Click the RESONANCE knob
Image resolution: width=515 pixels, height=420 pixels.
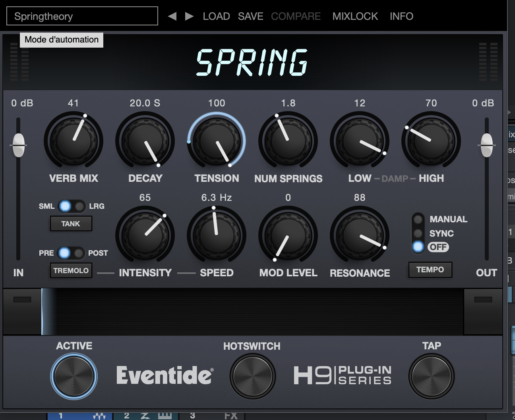pos(360,235)
